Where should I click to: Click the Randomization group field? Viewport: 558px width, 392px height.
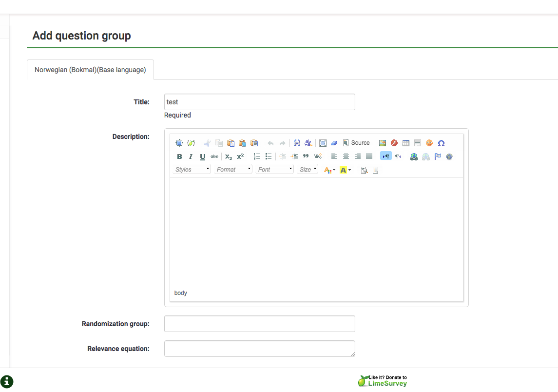coord(259,324)
